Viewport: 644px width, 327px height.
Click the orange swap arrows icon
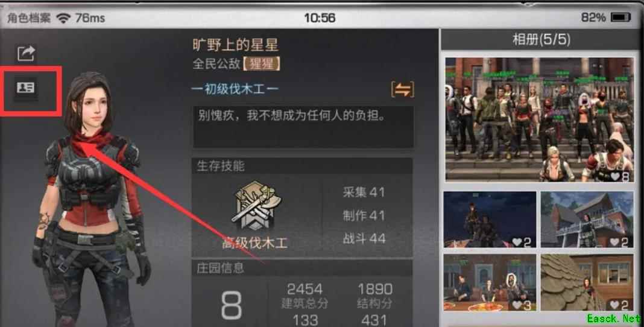coord(403,90)
